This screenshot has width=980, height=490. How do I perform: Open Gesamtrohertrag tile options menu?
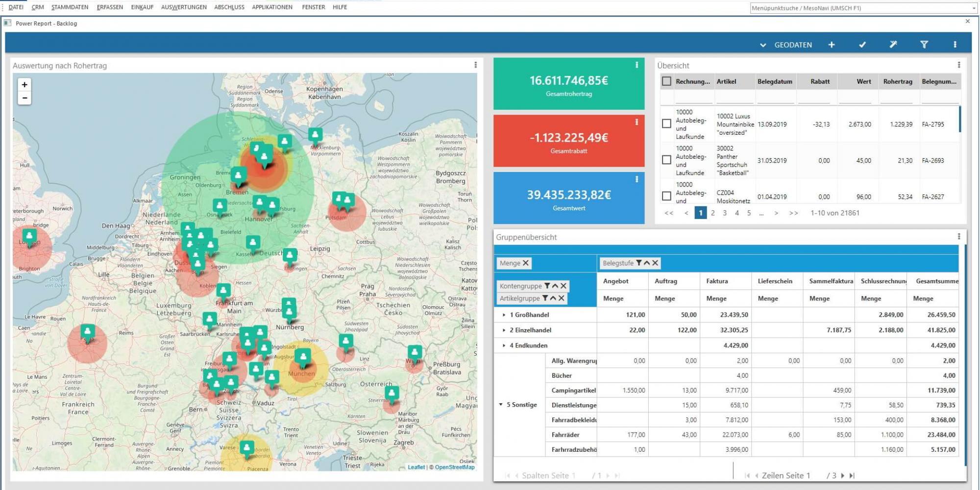tap(637, 65)
